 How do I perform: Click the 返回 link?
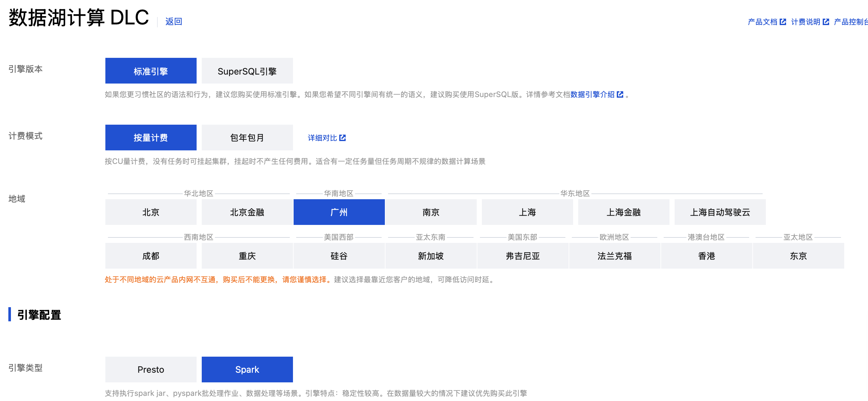tap(173, 22)
